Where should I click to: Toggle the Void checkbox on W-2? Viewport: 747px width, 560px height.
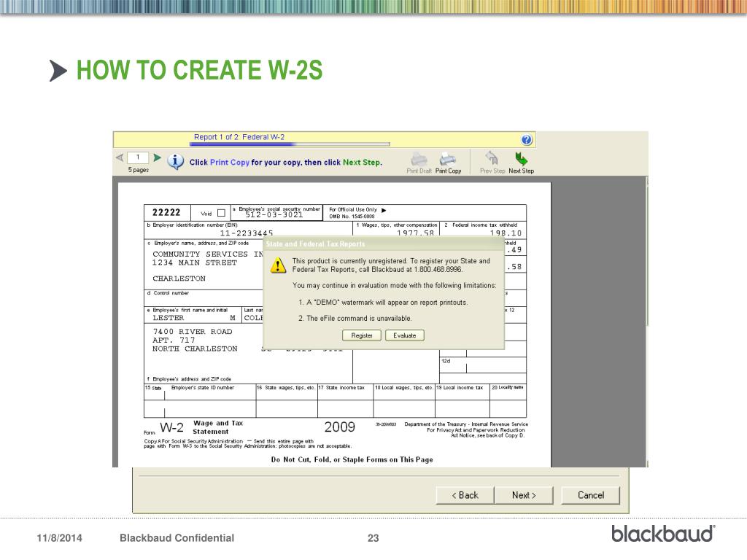click(x=221, y=213)
